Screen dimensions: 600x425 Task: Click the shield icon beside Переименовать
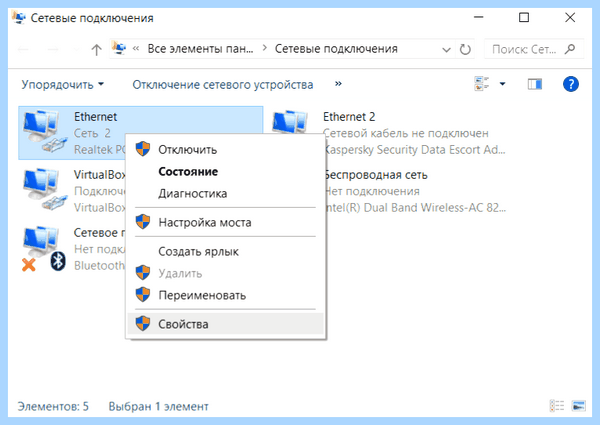pos(143,295)
